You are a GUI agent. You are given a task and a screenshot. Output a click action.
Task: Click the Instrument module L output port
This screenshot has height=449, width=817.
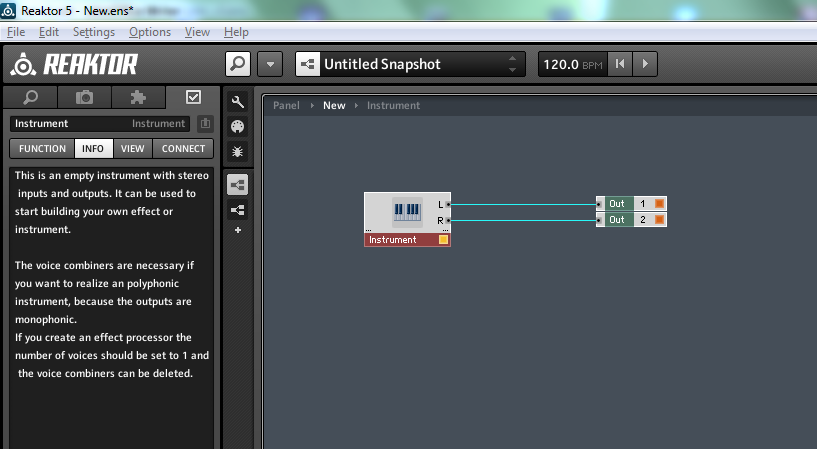tap(448, 205)
